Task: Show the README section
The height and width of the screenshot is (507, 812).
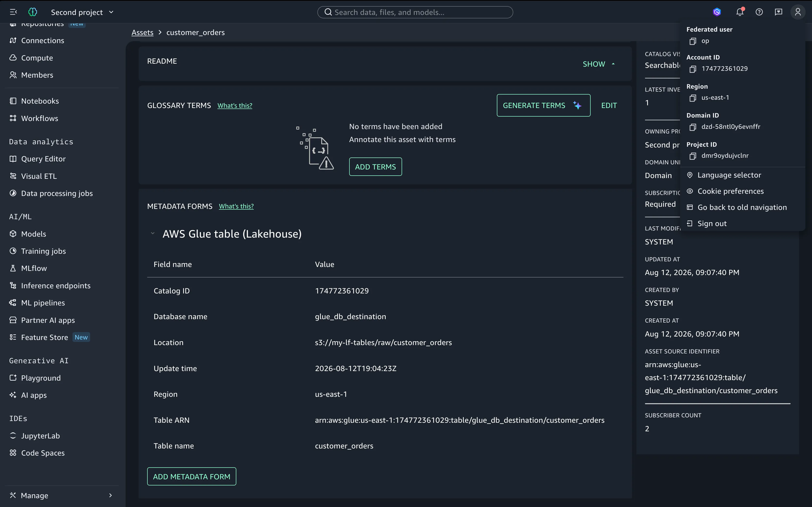Action: 598,64
